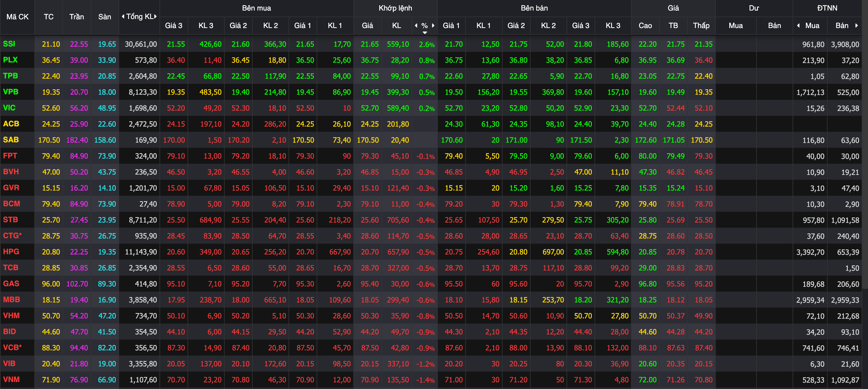Click left arrow before ĐTNN Mua header

[x=798, y=26]
